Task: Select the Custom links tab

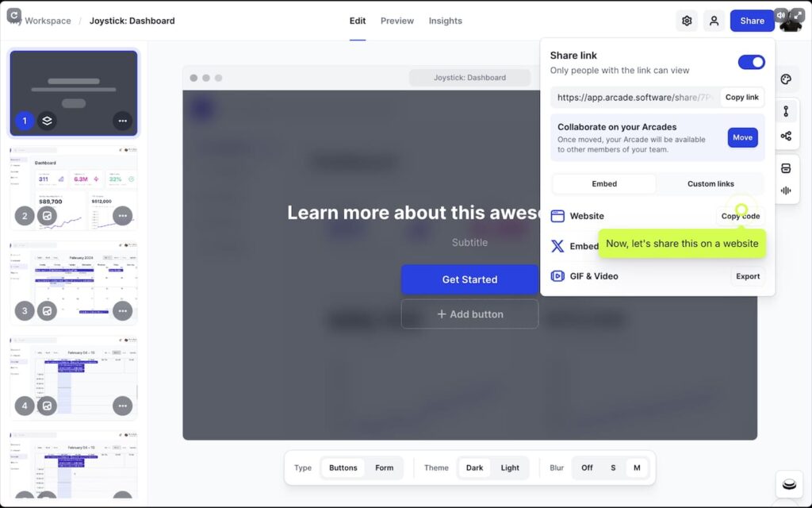Action: pyautogui.click(x=710, y=184)
